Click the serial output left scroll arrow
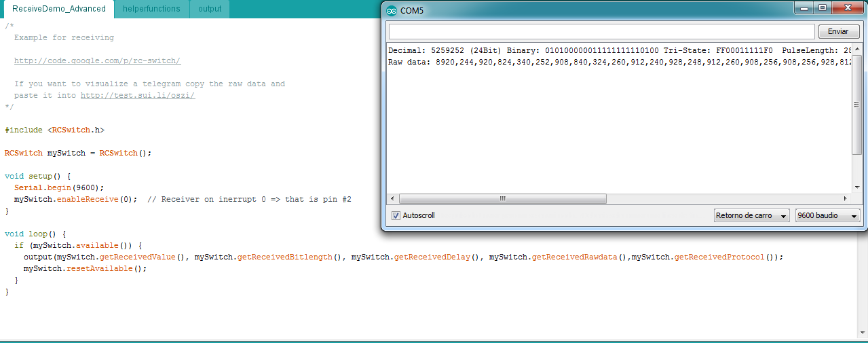 pos(393,199)
